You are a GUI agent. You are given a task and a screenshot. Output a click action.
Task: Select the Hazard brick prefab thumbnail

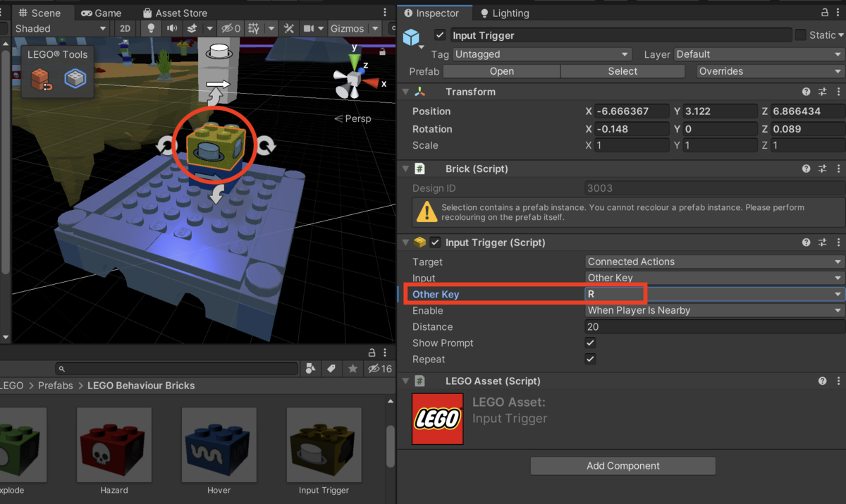[114, 445]
